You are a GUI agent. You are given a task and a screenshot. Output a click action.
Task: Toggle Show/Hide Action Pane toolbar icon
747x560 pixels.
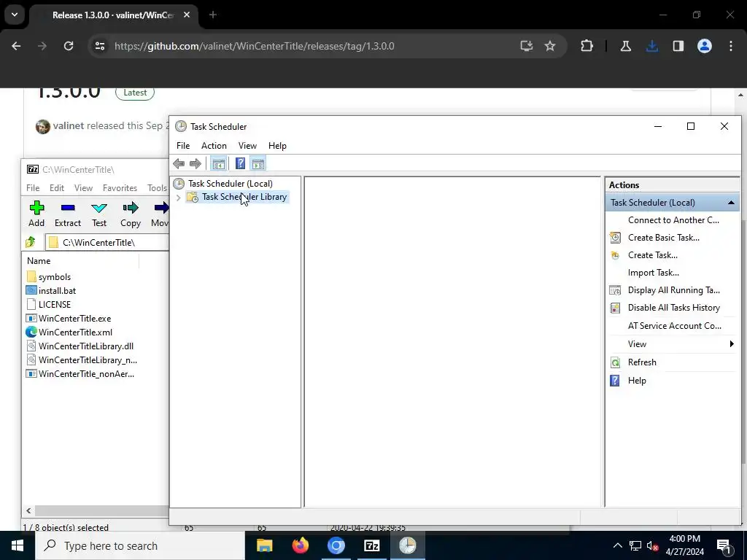pyautogui.click(x=258, y=164)
